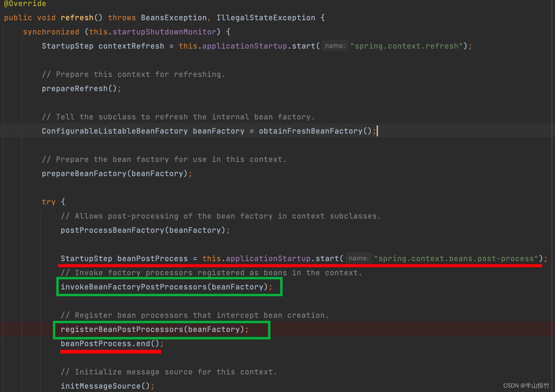Click the 'Tell the subclass to refresh' comment
555x392 pixels.
178,117
